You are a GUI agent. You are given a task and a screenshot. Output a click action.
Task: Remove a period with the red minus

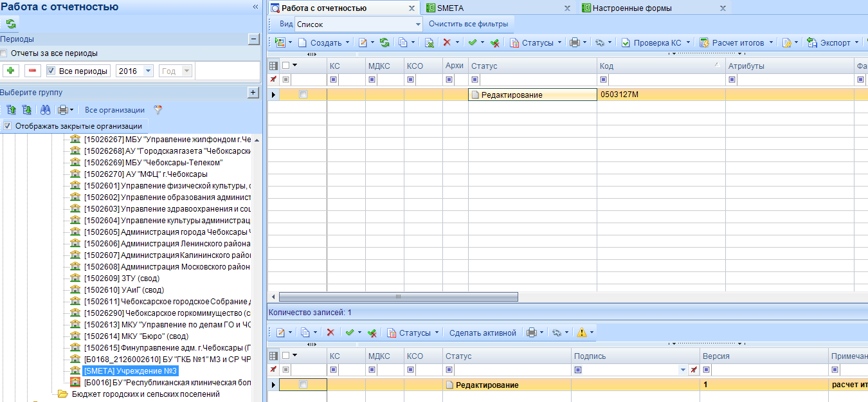tap(32, 71)
